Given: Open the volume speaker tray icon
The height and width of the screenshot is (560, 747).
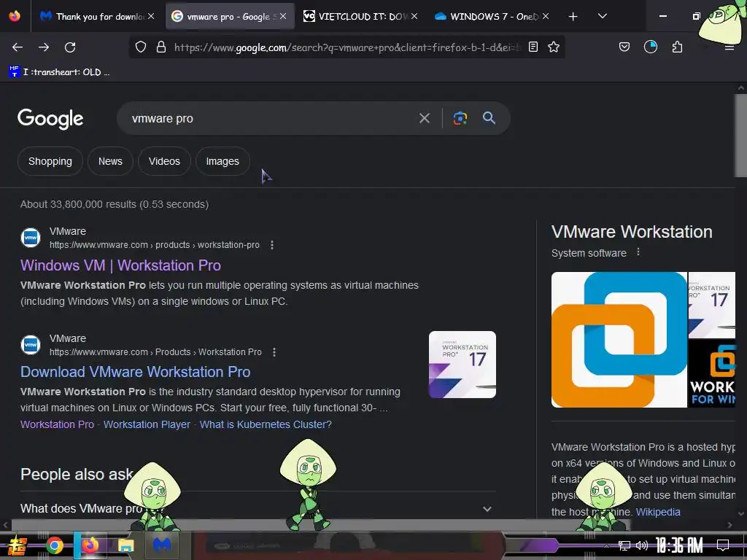Looking at the screenshot, I should (642, 545).
